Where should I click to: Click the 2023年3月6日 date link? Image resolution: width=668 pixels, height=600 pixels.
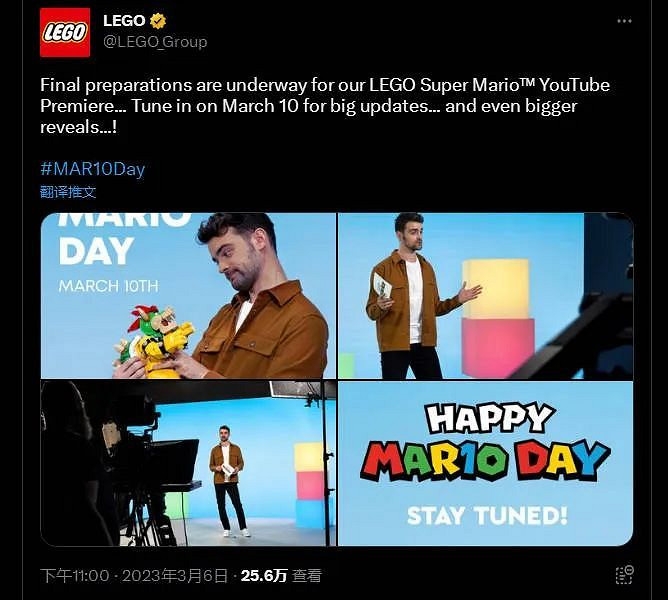[x=175, y=576]
